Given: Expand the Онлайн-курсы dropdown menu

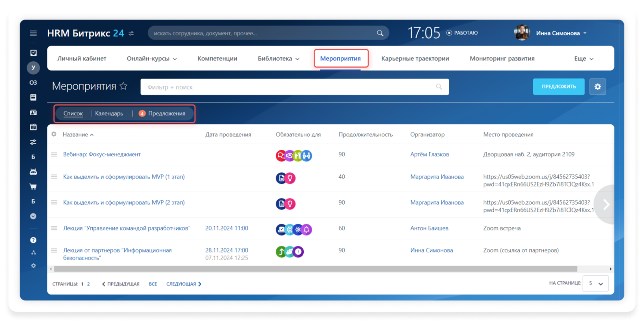Looking at the screenshot, I should point(152,58).
